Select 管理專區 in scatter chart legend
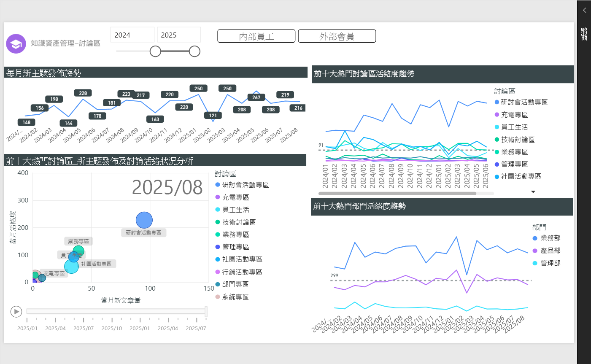591x364 pixels. [232, 247]
